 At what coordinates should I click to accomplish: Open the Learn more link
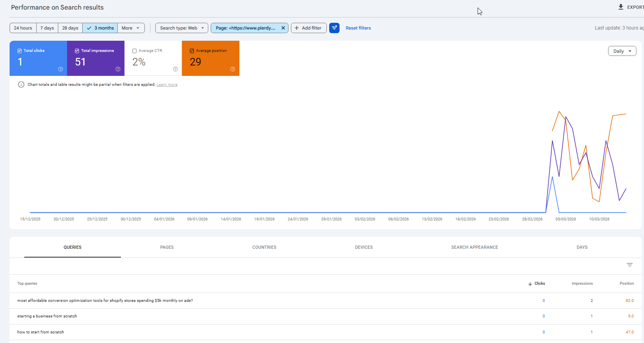coord(167,85)
